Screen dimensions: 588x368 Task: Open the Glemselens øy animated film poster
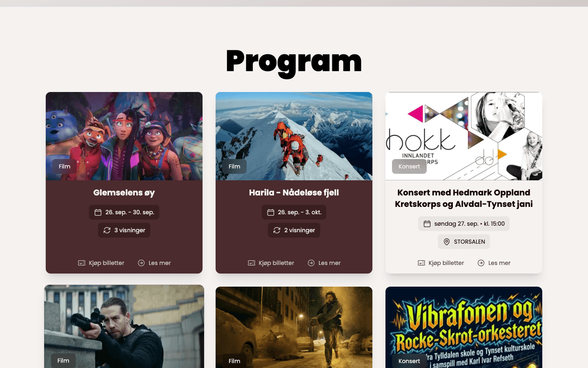coord(124,136)
